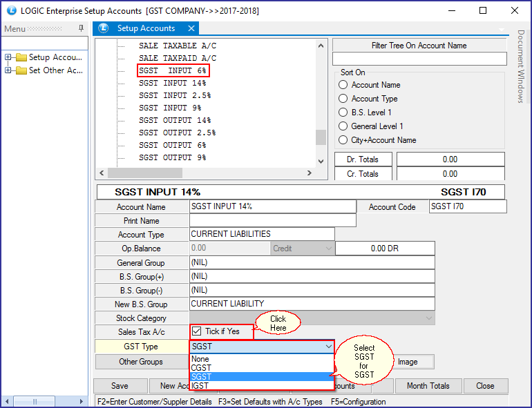Select Sort On General Level 1 radio
The width and height of the screenshot is (532, 408).
(343, 126)
